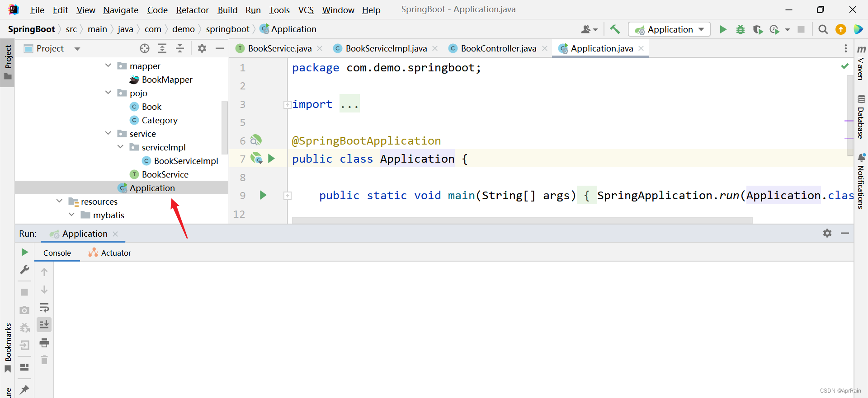Image resolution: width=868 pixels, height=398 pixels.
Task: Switch to BookService.java tab
Action: 279,48
